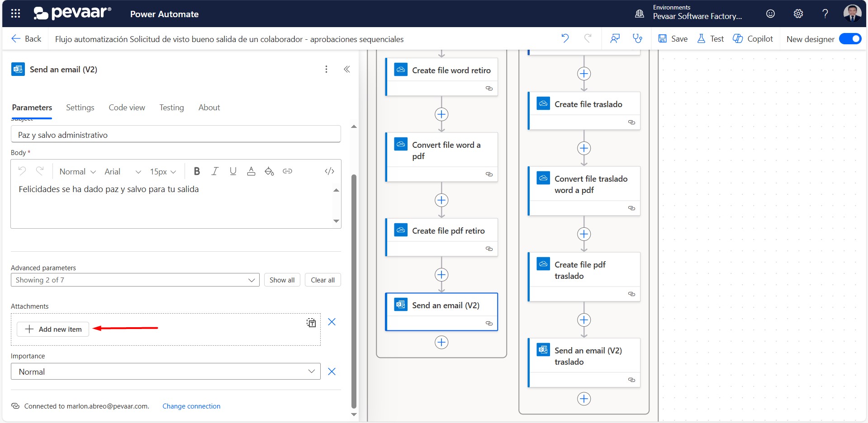Select the Create file word retiro action
The width and height of the screenshot is (868, 423).
[441, 76]
